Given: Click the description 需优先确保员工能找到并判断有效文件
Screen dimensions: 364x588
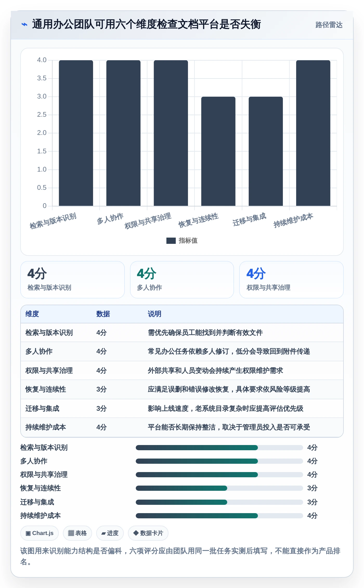Looking at the screenshot, I should (x=205, y=333).
